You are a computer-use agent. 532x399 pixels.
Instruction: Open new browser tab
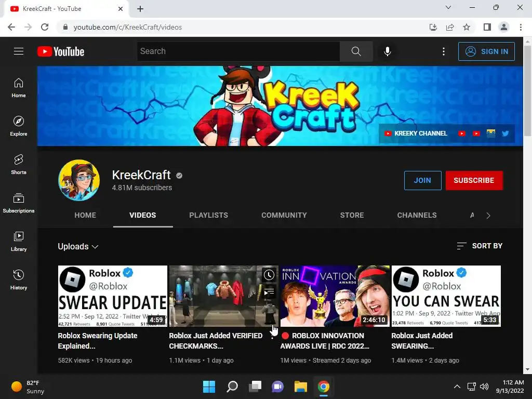coord(140,9)
